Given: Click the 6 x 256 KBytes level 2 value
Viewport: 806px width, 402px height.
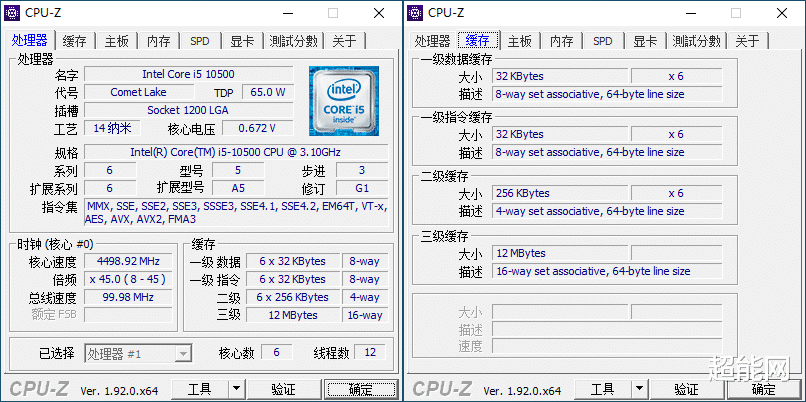Looking at the screenshot, I should tap(293, 297).
